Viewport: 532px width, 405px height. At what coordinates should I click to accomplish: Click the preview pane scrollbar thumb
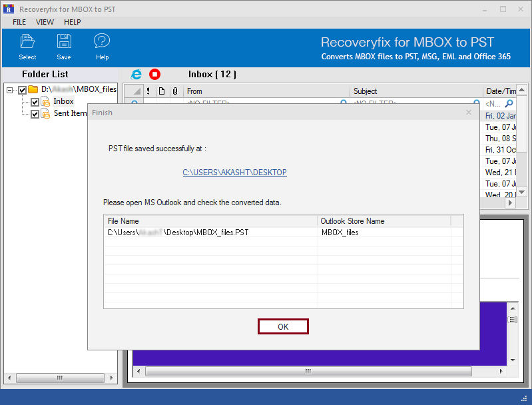[513, 320]
